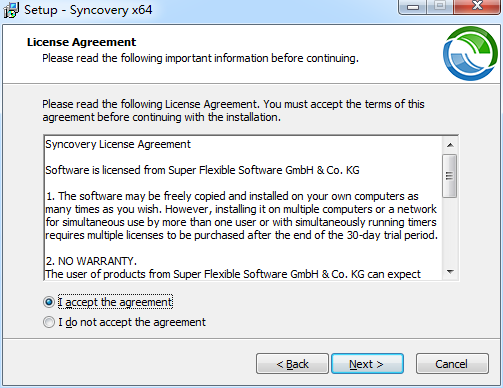Screen dimensions: 503x388
Task: Click inside the license agreement text box
Action: 243,208
